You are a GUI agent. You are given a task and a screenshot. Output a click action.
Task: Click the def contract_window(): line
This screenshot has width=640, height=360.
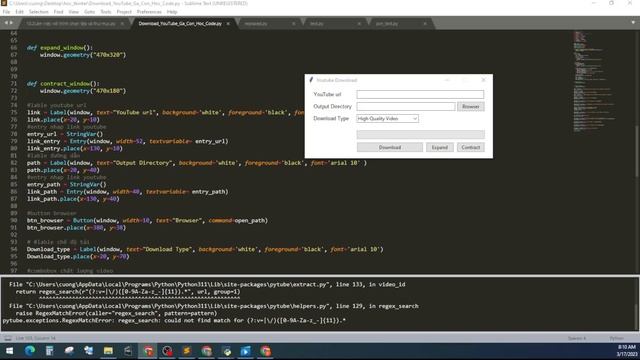coord(63,84)
